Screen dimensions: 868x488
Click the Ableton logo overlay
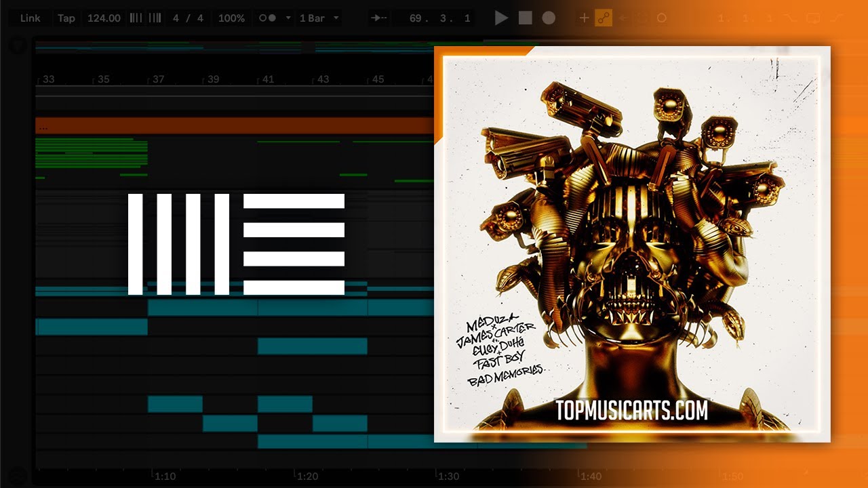pyautogui.click(x=237, y=244)
